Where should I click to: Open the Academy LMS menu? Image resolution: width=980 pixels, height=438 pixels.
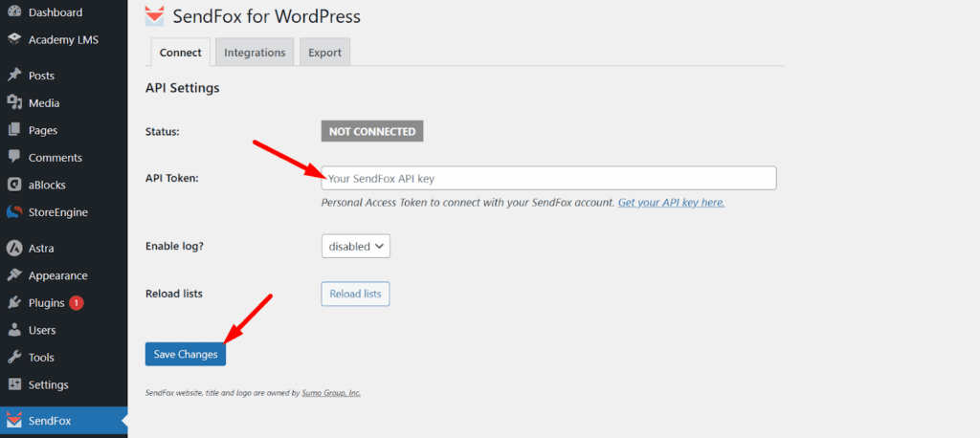(64, 40)
